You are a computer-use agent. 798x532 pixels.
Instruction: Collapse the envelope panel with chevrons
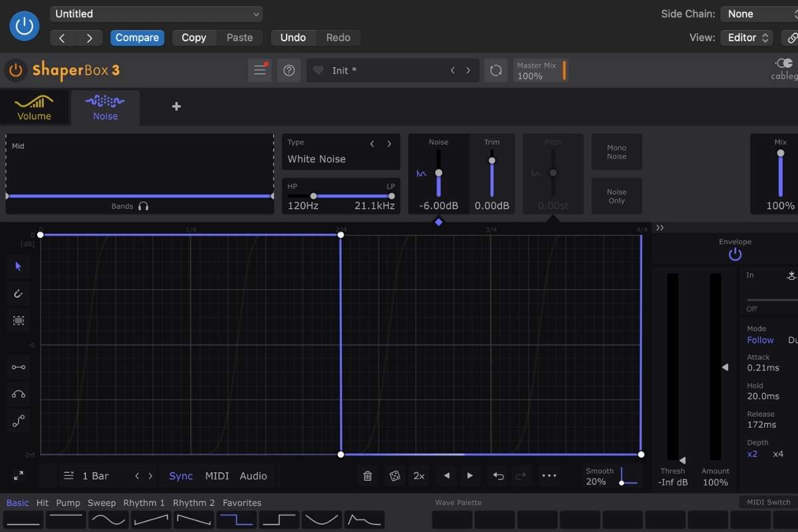pos(660,228)
